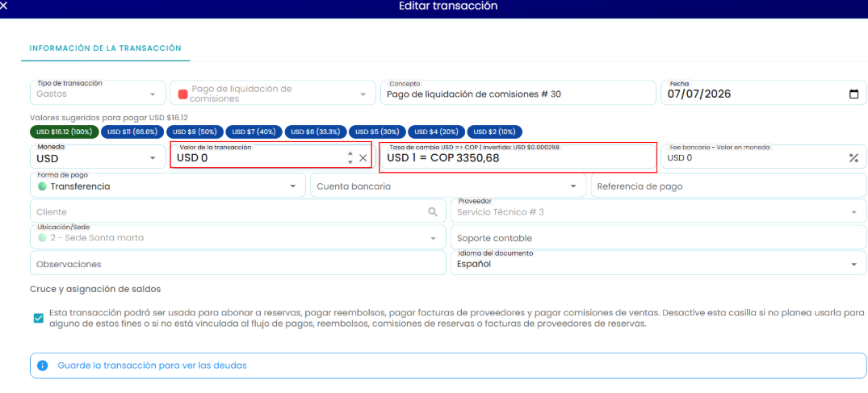Image resolution: width=868 pixels, height=393 pixels.
Task: Open the calendar picker in Fecha field
Action: pyautogui.click(x=853, y=94)
